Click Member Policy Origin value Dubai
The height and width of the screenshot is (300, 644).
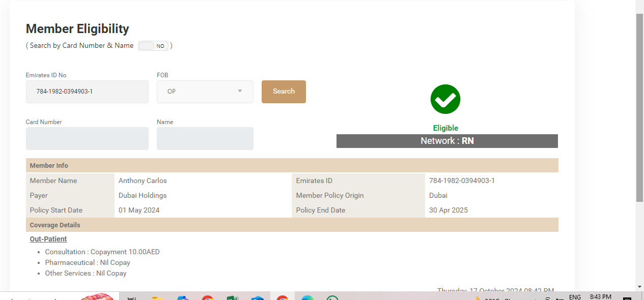(438, 195)
